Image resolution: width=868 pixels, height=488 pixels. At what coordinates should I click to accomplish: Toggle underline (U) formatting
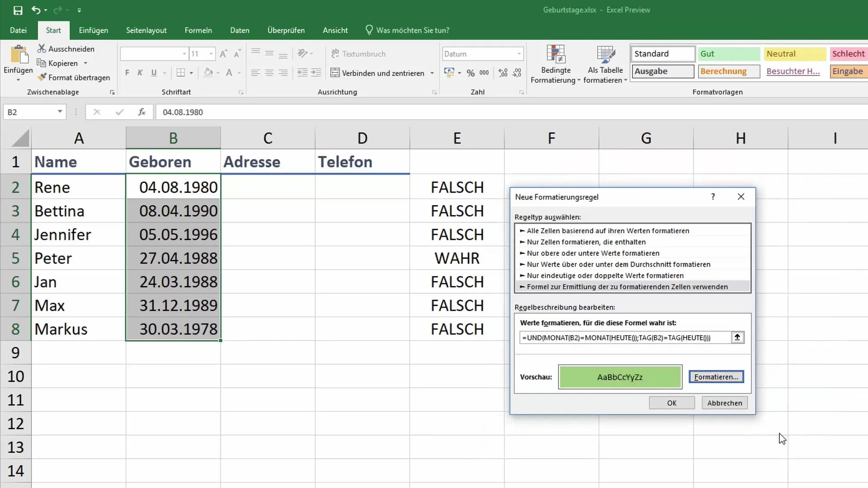coord(154,73)
